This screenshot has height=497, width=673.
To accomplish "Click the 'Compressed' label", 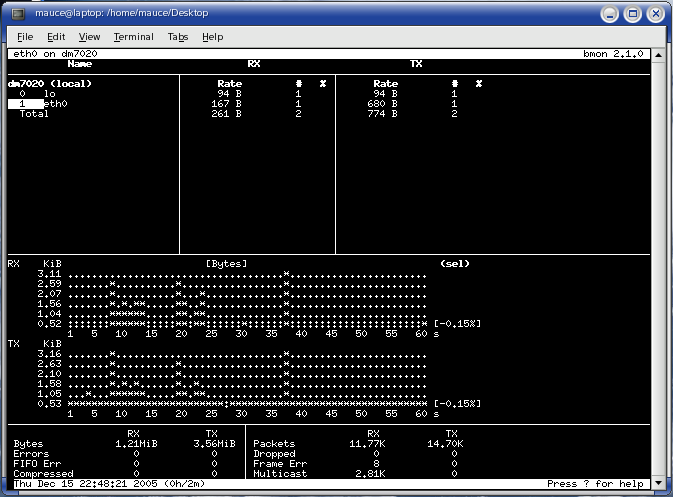I will (43, 474).
